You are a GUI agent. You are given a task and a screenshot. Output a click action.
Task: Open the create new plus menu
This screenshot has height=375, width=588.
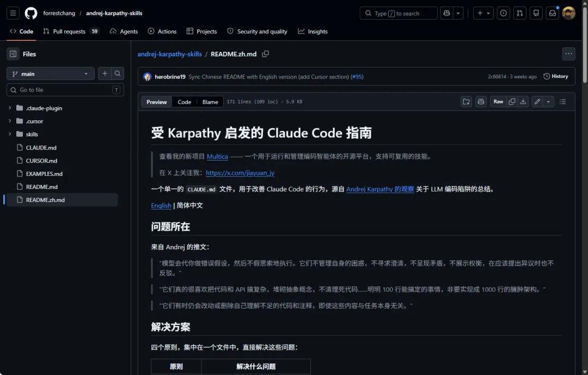483,13
